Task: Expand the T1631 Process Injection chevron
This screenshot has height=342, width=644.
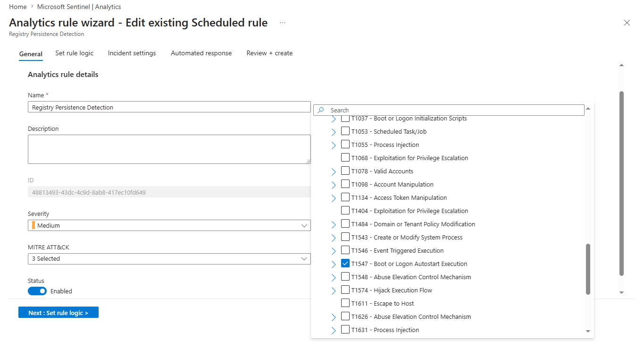Action: point(334,330)
